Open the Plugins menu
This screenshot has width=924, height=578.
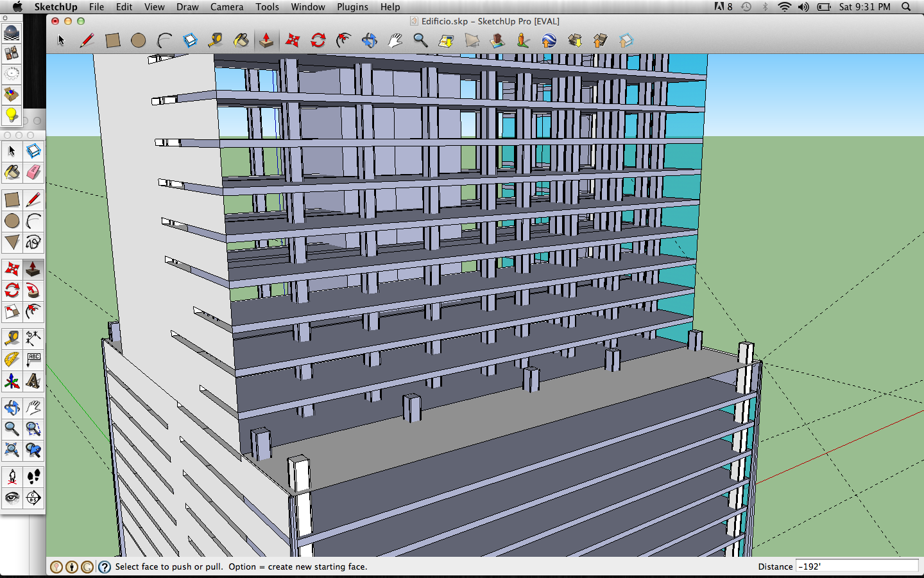352,7
